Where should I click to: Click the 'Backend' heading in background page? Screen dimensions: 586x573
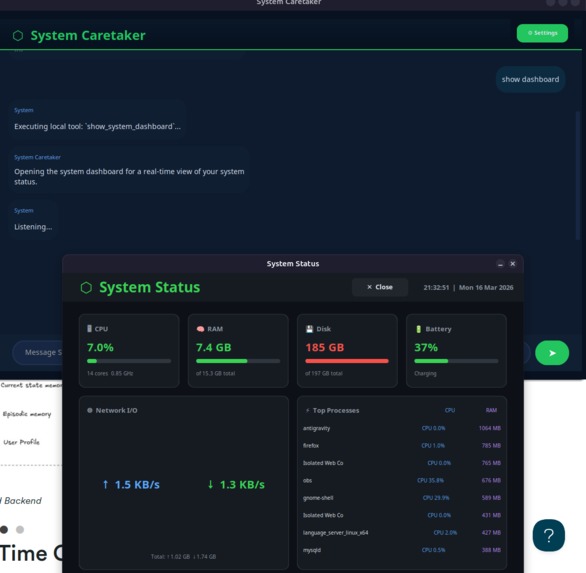pyautogui.click(x=22, y=501)
